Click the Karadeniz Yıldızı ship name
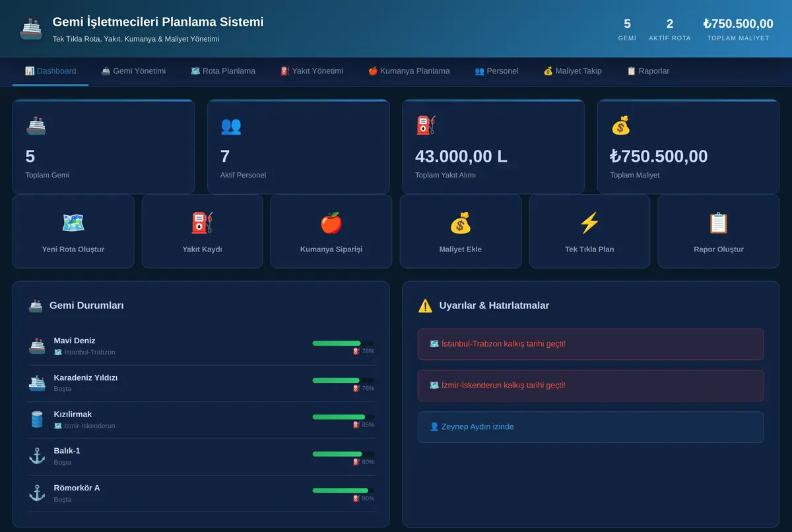The height and width of the screenshot is (532, 792). [86, 378]
